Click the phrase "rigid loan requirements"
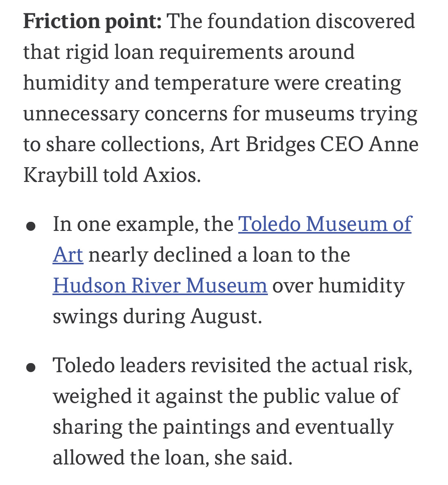Screen dimensions: 448x485 point(174,52)
